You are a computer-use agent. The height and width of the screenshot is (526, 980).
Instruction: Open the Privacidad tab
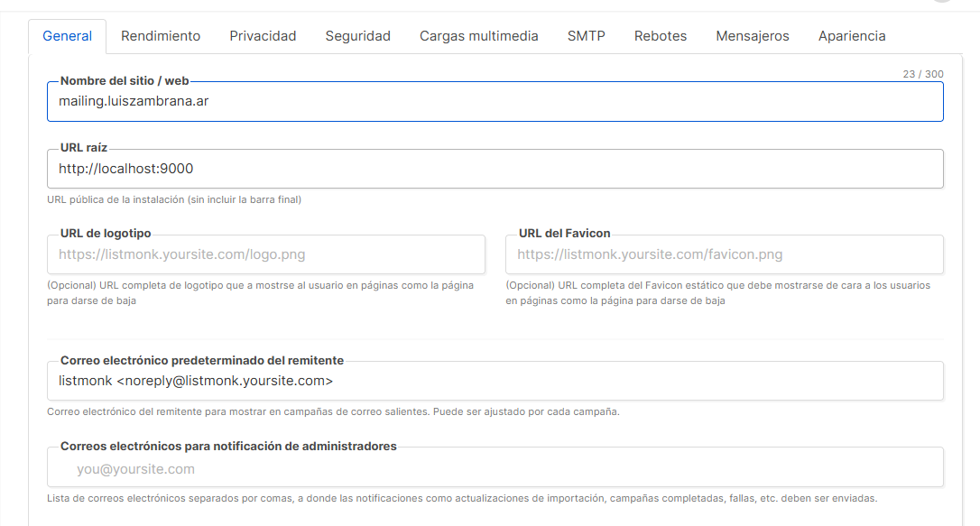click(x=263, y=36)
